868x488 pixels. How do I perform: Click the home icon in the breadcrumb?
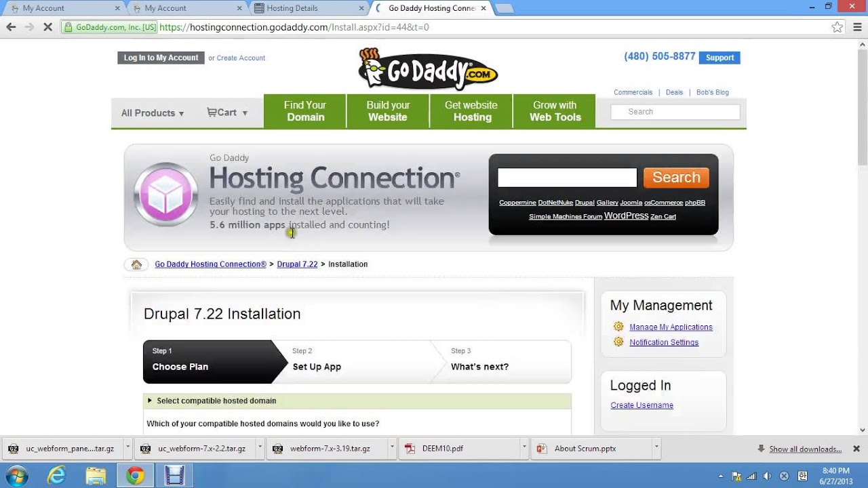click(136, 264)
